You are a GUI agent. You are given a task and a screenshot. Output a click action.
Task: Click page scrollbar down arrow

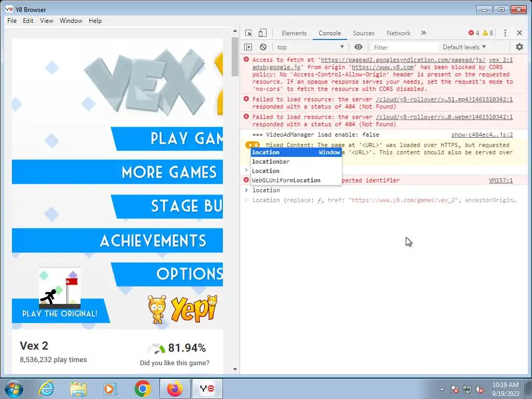(x=235, y=369)
